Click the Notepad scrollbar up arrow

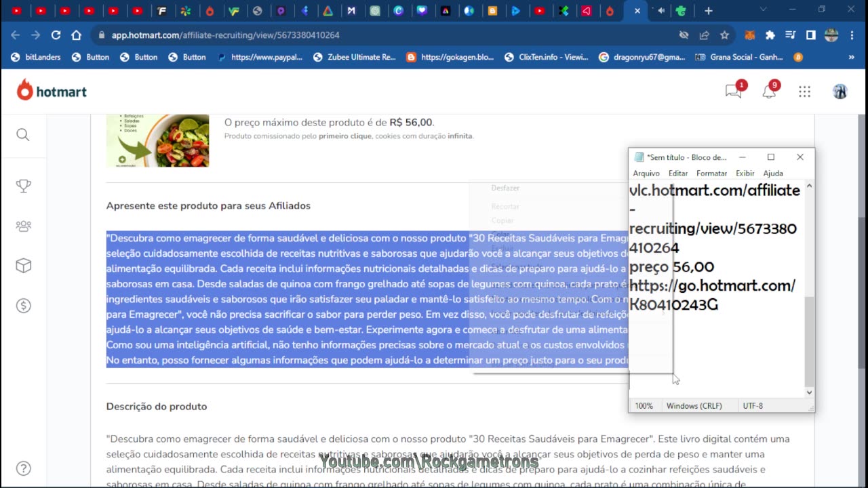[808, 186]
